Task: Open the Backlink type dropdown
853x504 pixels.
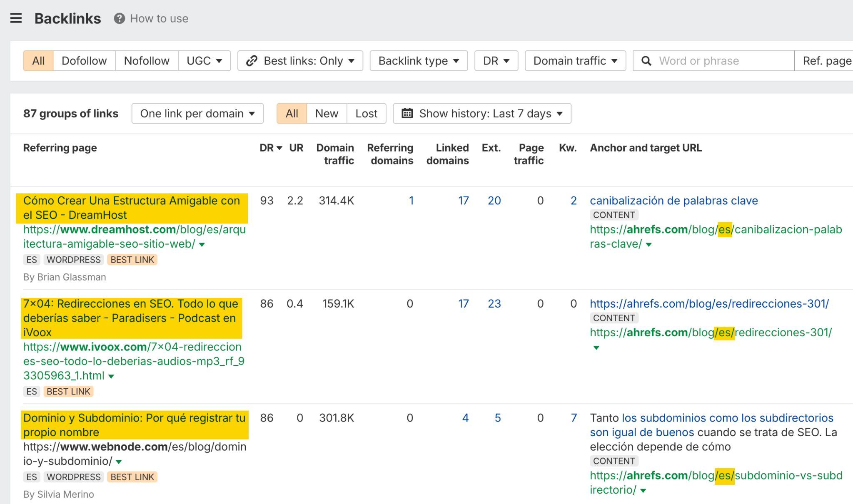Action: (x=419, y=61)
